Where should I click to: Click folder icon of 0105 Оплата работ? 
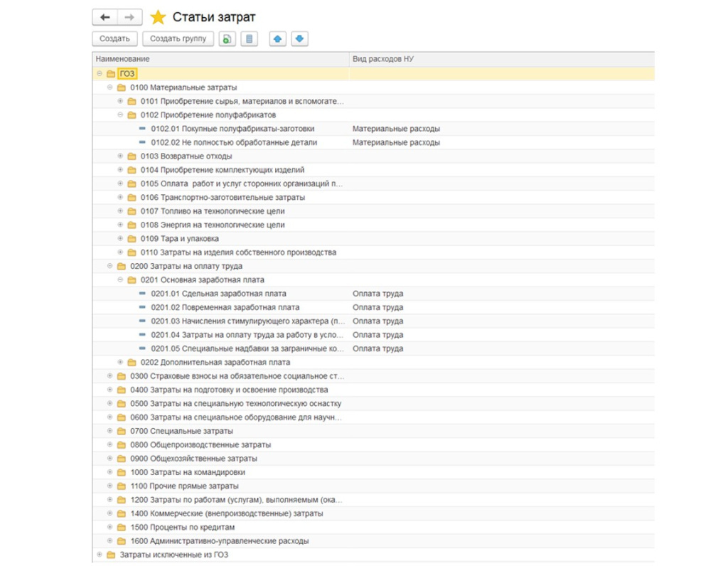(132, 184)
